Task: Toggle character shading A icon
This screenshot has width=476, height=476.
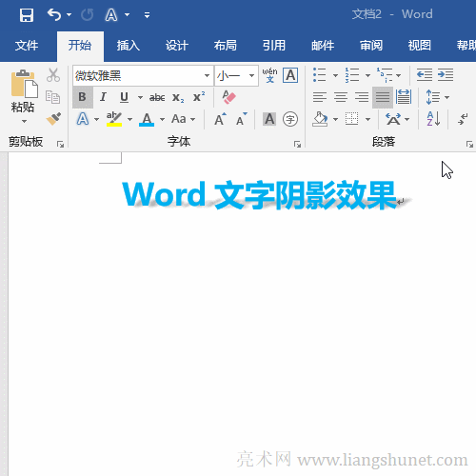Action: tap(269, 119)
